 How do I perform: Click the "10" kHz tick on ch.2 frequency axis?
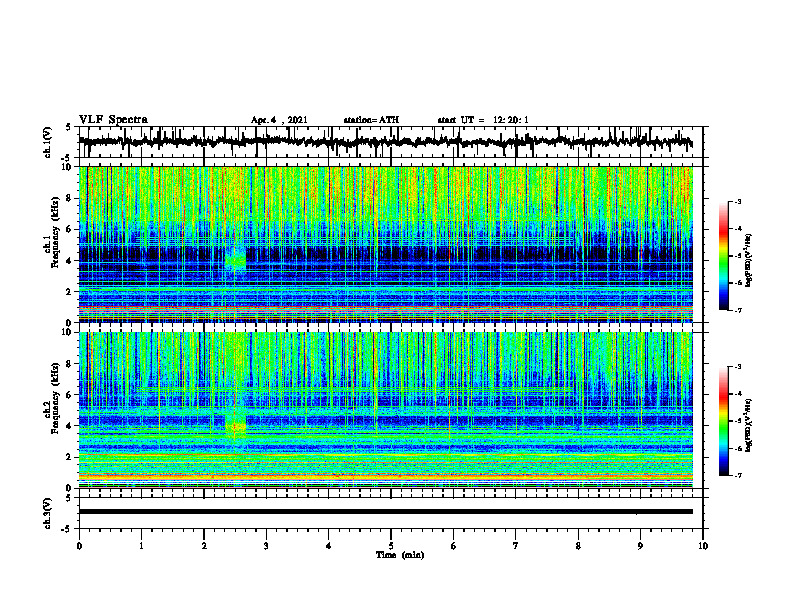pos(68,332)
